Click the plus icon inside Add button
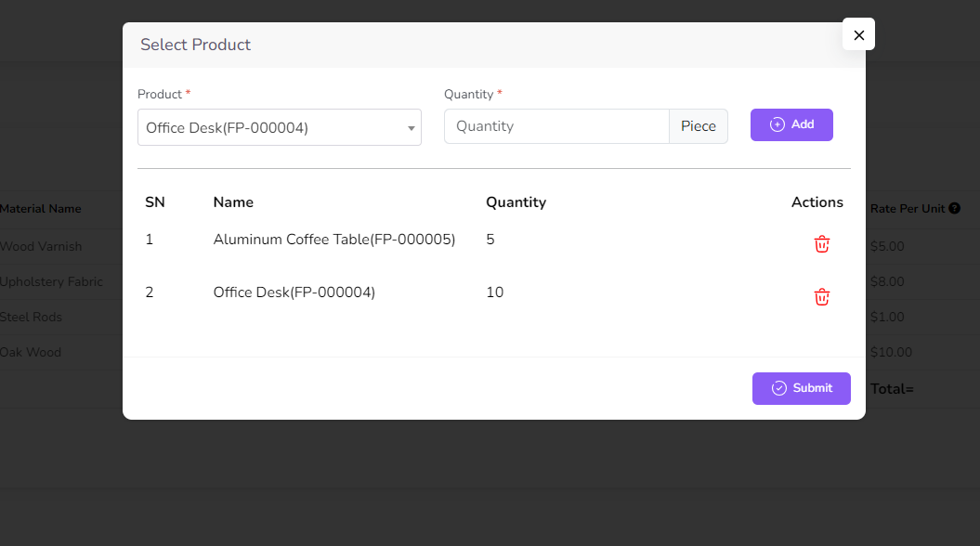 click(x=777, y=124)
